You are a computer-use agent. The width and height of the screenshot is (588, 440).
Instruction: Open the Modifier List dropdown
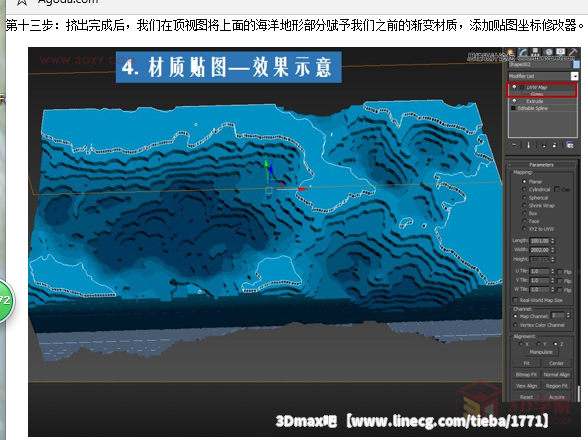pos(574,76)
